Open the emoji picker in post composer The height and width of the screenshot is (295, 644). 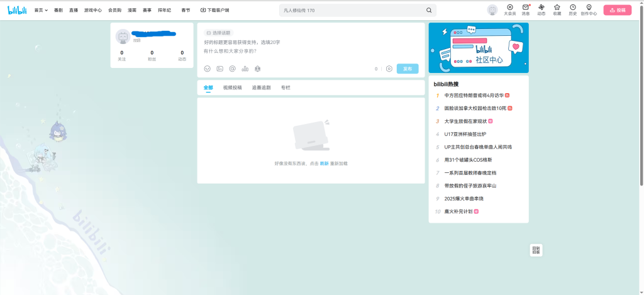click(208, 69)
